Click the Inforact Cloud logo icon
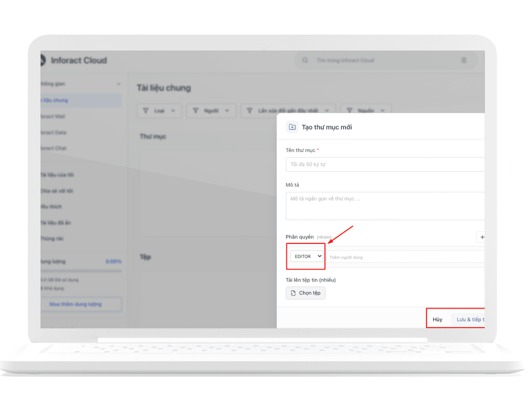This screenshot has width=532, height=399. tap(43, 60)
